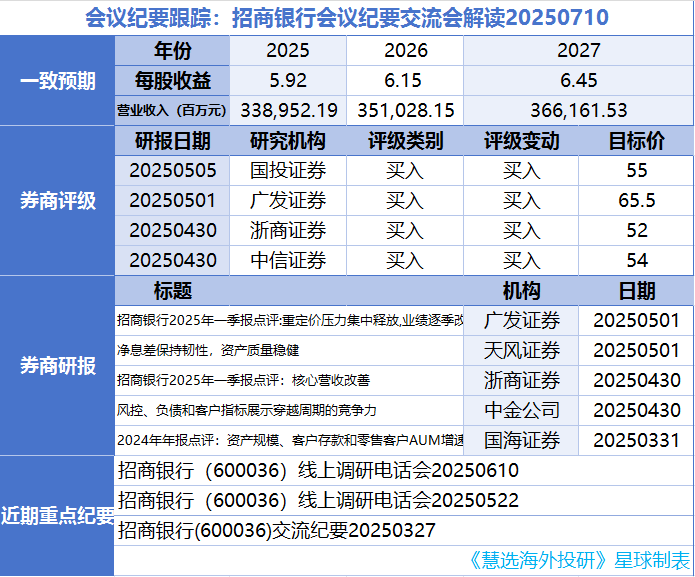Click EPS value 5.92
695x577 pixels.
click(288, 81)
